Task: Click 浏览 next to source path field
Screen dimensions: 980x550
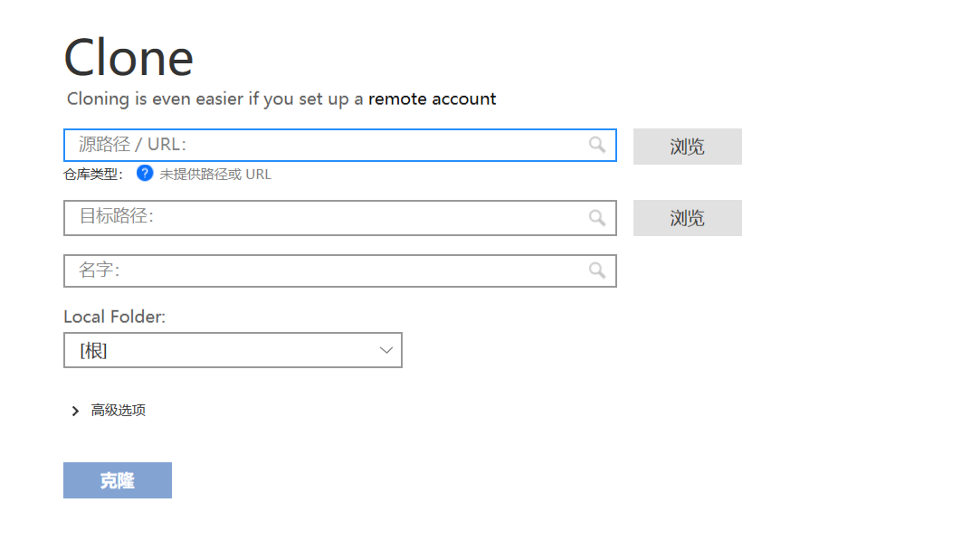Action: click(688, 147)
